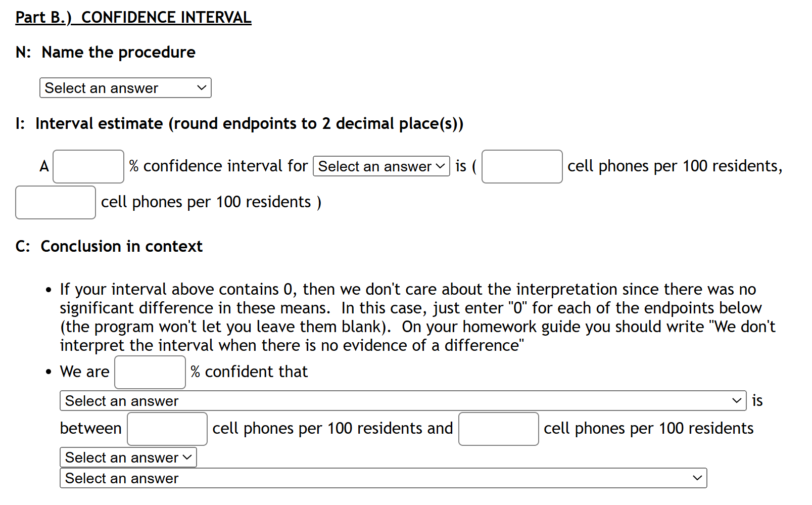Click the chevron at the end of the bottom dropdown
The image size is (812, 505).
[x=697, y=478]
